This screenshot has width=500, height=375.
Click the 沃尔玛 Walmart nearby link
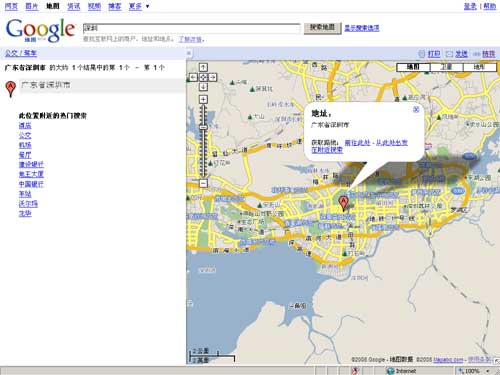(28, 204)
